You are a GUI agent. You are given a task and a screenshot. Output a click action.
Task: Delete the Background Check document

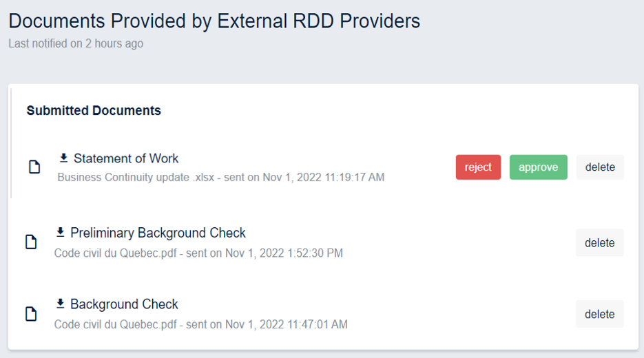[599, 314]
